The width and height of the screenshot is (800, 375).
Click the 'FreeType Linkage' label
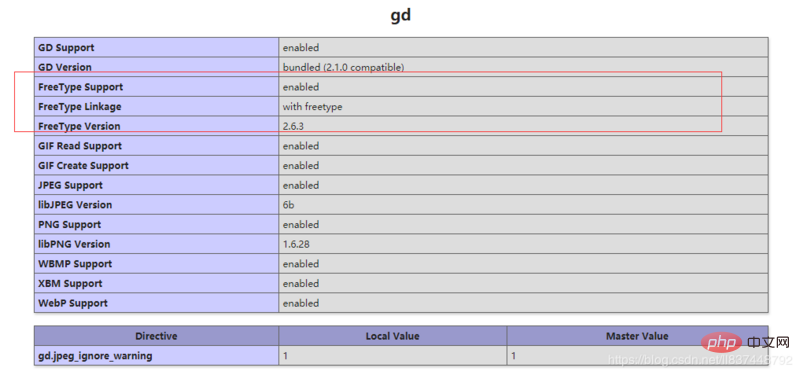tap(80, 107)
